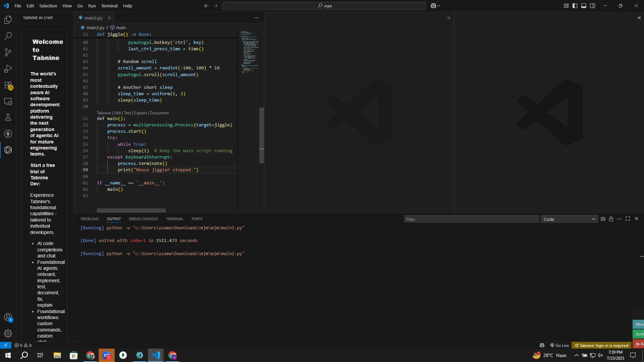Image resolution: width=644 pixels, height=362 pixels.
Task: Open the Remote Explorer view
Action: coord(8,101)
